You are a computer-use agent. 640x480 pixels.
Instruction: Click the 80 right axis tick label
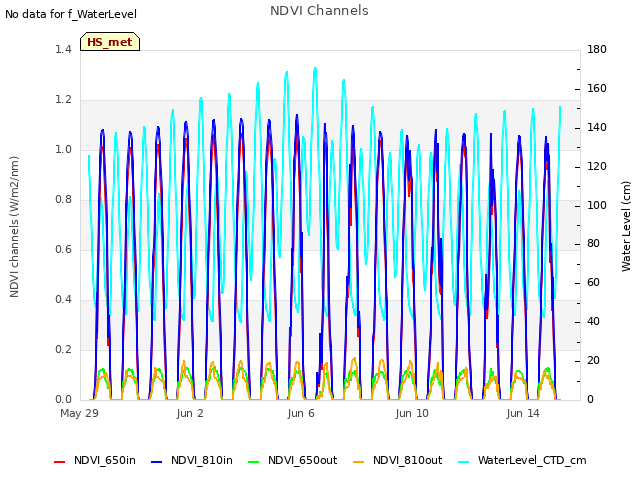[593, 244]
